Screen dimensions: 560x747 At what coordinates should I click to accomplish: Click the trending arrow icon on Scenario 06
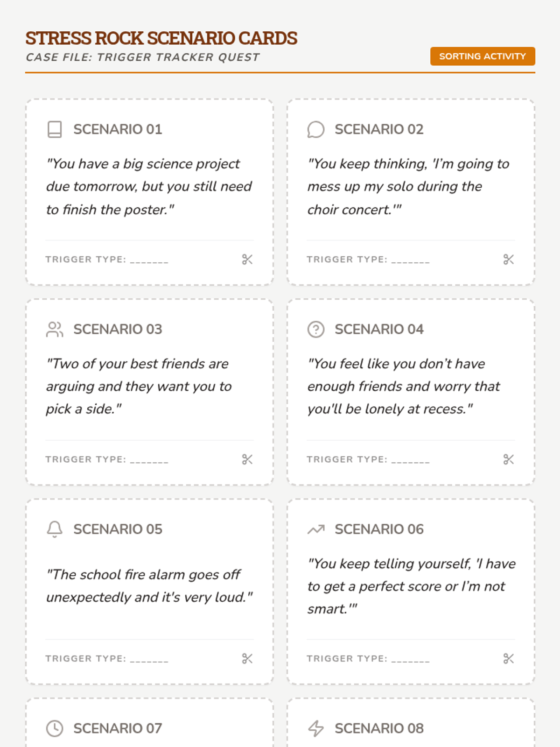click(315, 529)
